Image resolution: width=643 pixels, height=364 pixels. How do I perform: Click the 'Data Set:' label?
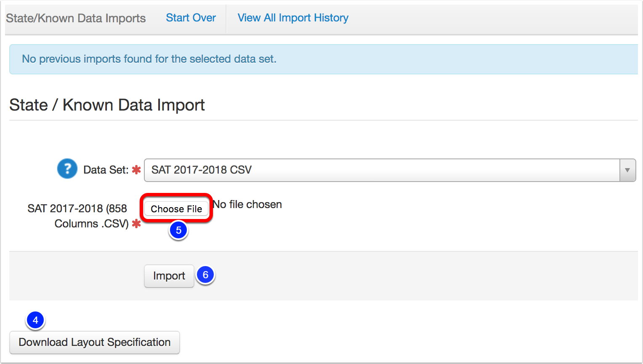106,170
